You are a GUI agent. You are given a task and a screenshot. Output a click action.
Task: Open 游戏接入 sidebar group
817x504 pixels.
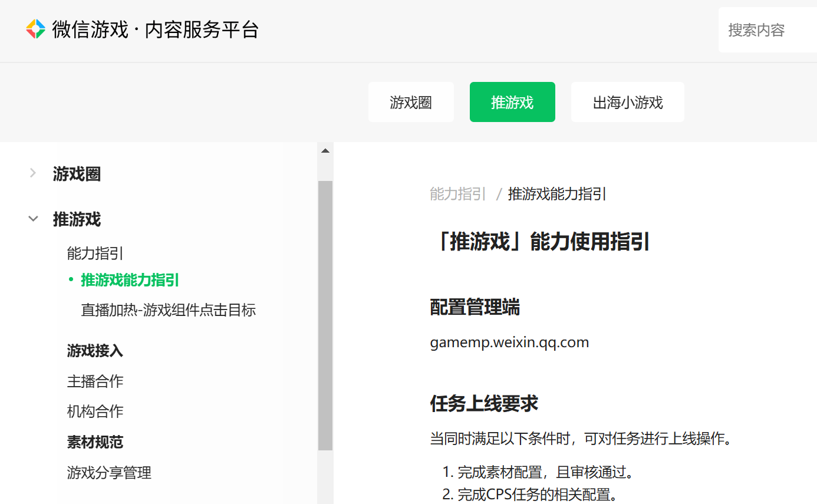pyautogui.click(x=95, y=351)
